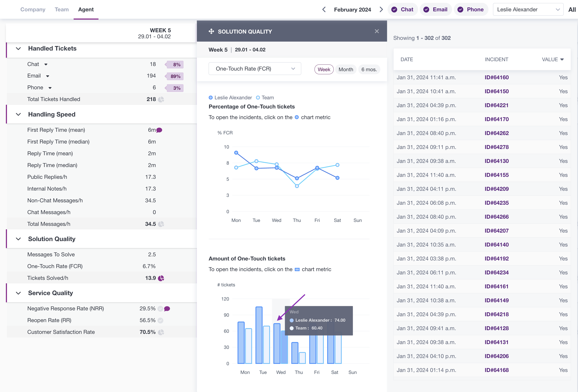This screenshot has width=578, height=392.
Task: Click the move handle icon beside Solution Quality
Action: pos(211,31)
